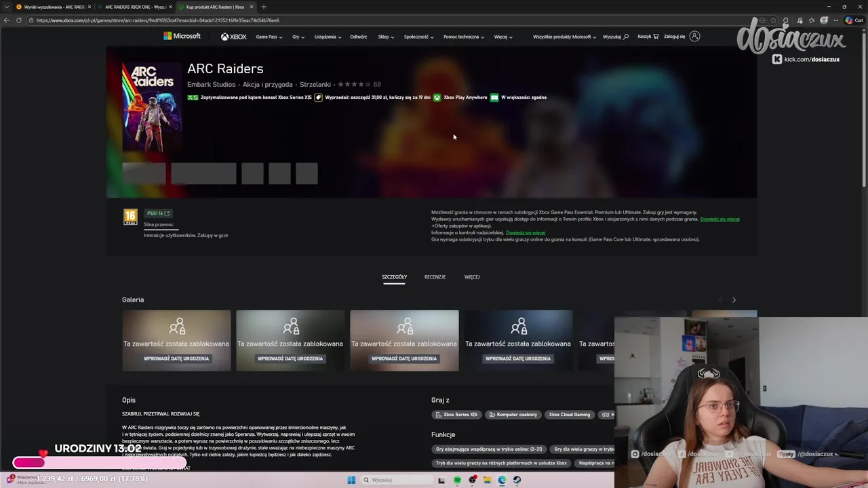Click the Windows taskbar Wyszukaj search box

pyautogui.click(x=396, y=480)
